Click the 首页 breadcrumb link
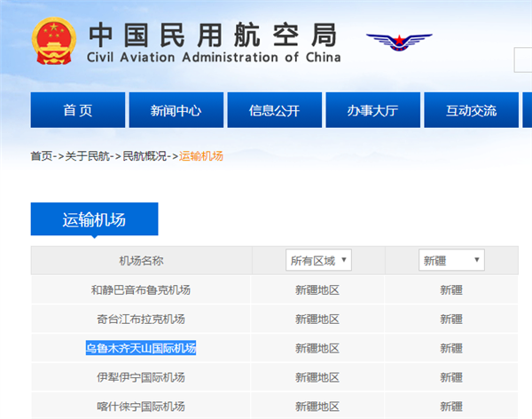Viewport: 532px width, 419px height. pos(42,156)
